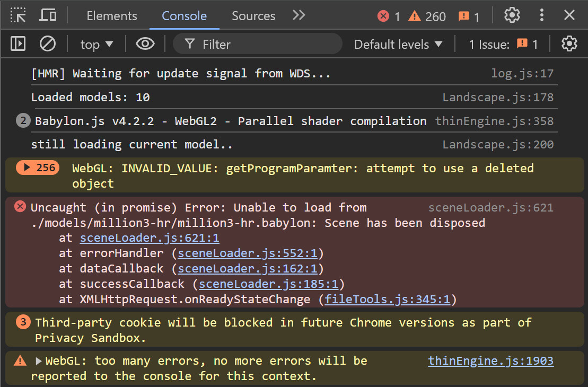Show the console sidebar panel icon

19,43
